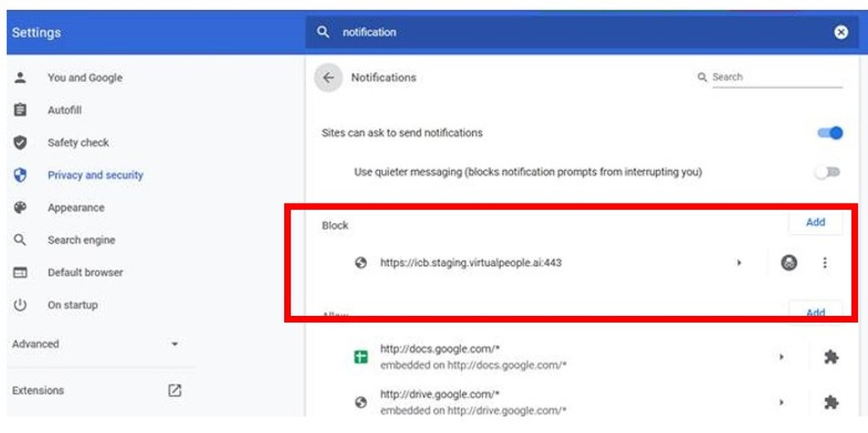Click the magnifier icon in top search bar

coord(323,32)
